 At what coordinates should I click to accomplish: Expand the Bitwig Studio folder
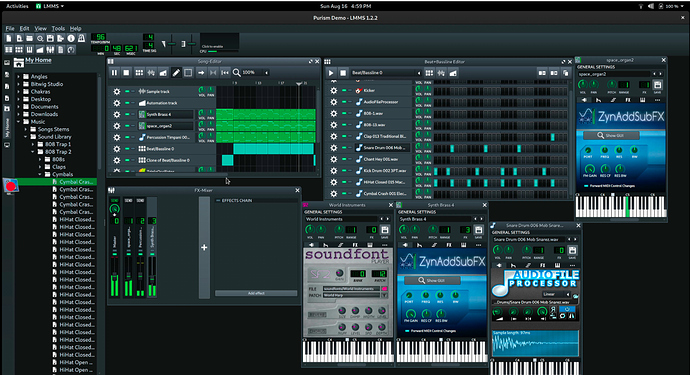click(18, 84)
